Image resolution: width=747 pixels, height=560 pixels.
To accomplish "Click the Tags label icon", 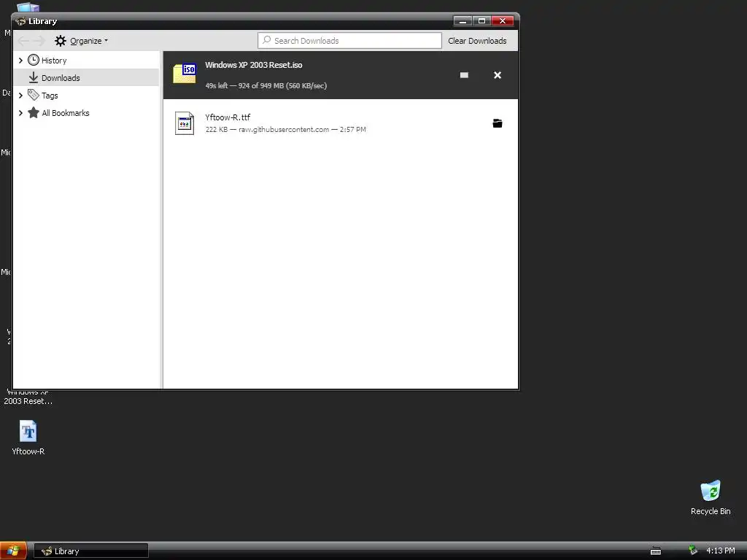I will point(34,95).
